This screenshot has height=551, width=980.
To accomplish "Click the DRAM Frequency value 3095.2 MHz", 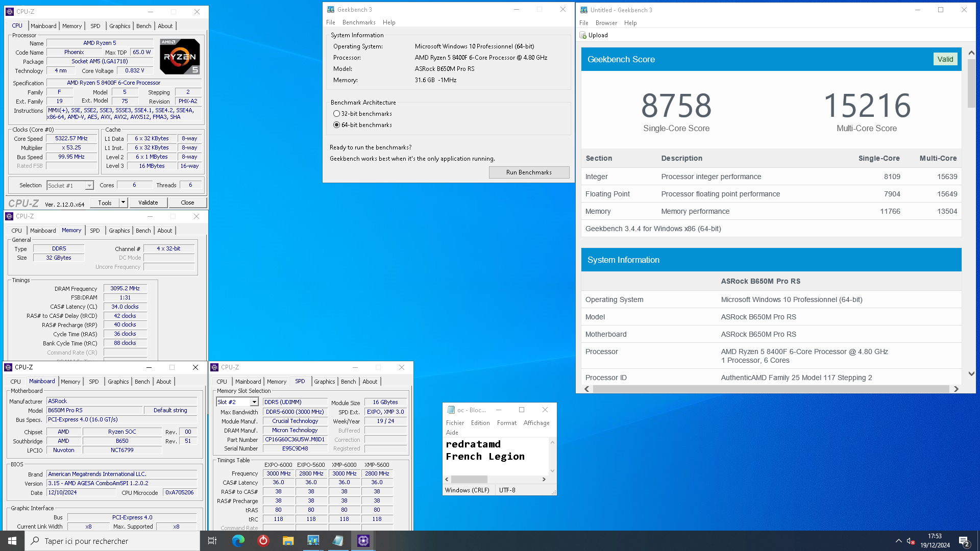I will pos(125,288).
